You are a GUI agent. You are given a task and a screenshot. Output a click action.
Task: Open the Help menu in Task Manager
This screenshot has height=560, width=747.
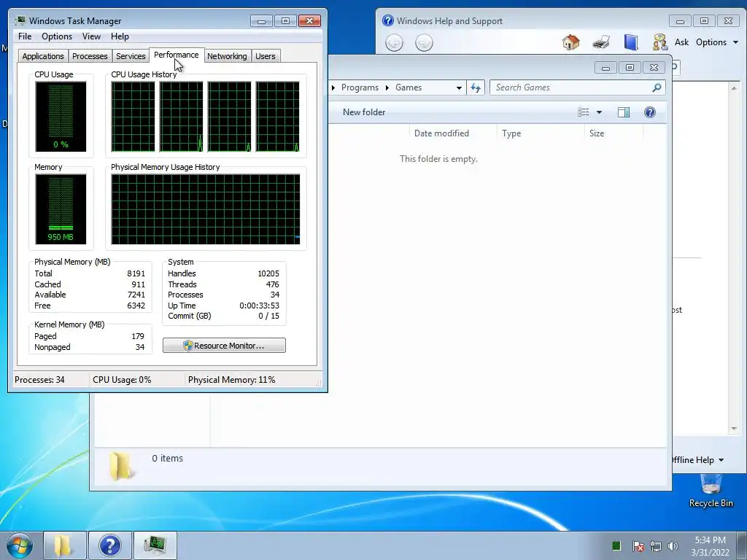coord(120,36)
